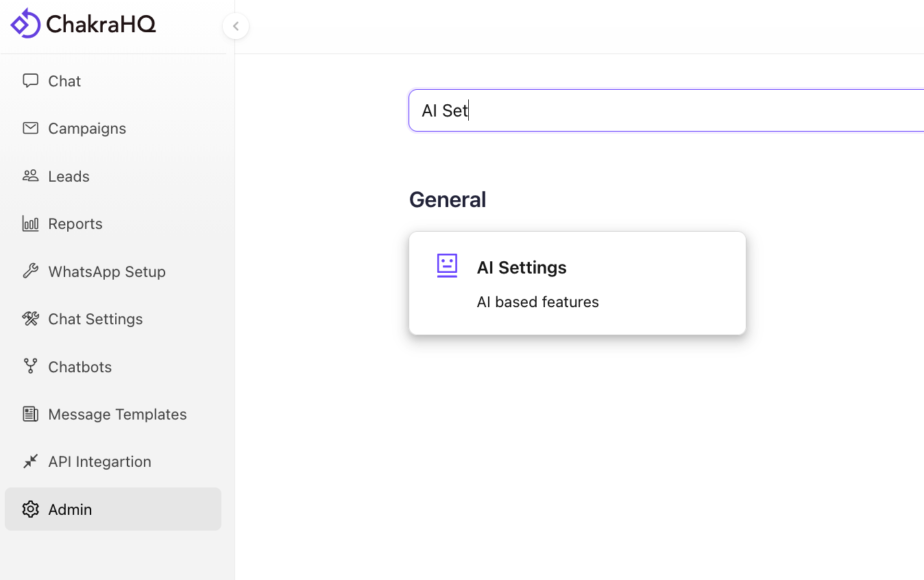
Task: Click the Chat Settings tools icon
Action: pyautogui.click(x=30, y=319)
